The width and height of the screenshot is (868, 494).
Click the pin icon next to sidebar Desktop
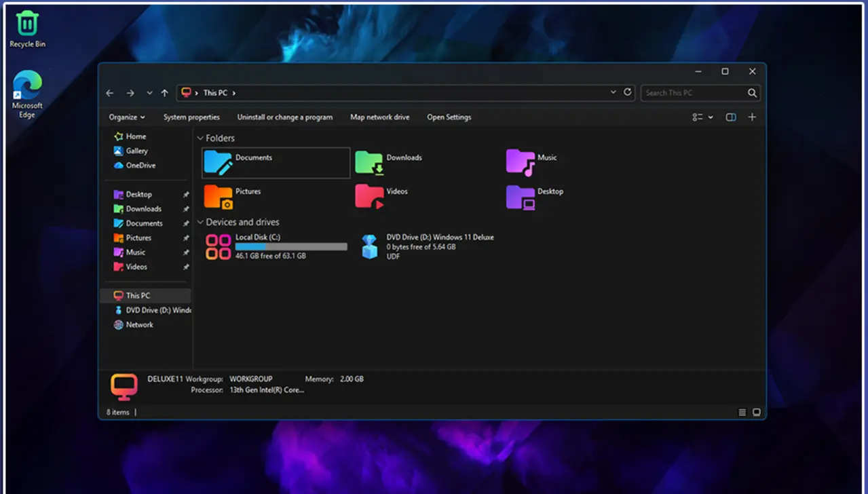186,195
